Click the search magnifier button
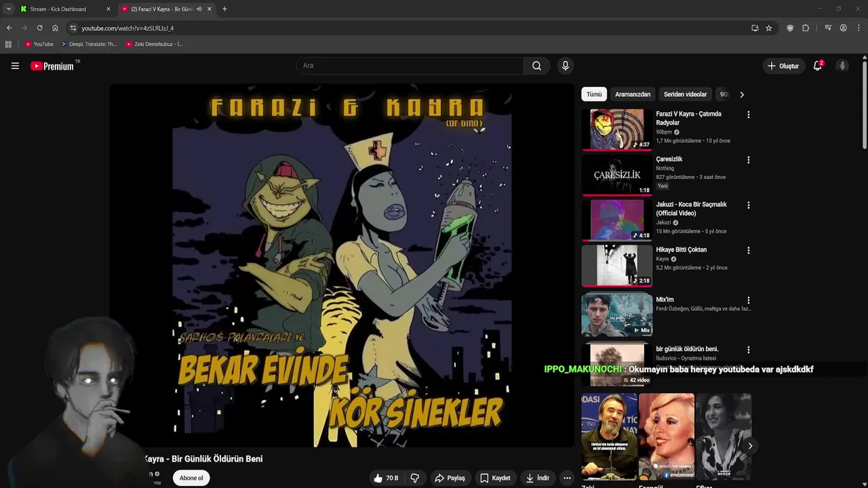This screenshot has height=488, width=868. coord(536,66)
